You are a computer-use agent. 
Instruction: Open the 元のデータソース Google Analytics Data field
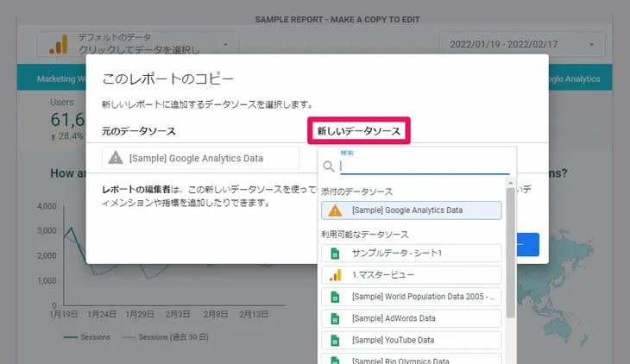point(201,158)
